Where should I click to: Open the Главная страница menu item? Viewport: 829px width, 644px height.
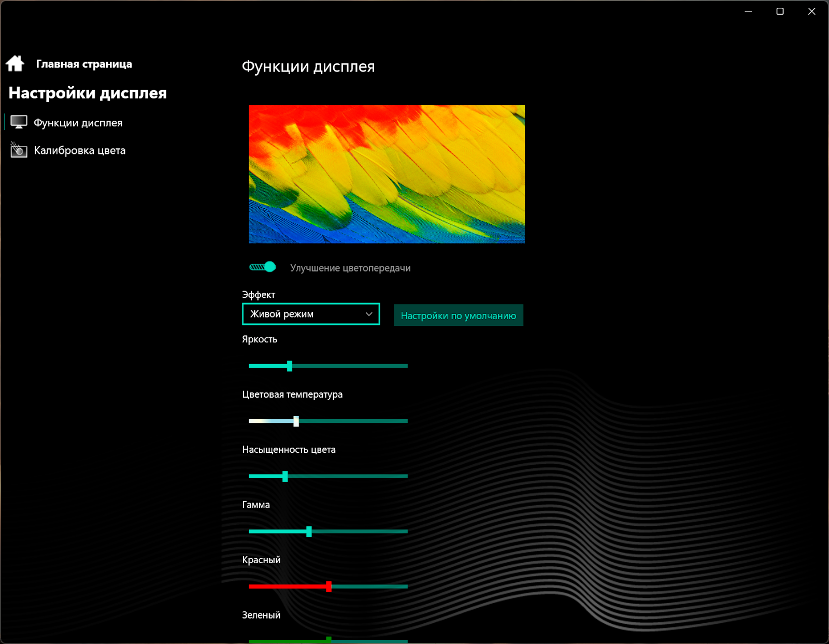point(84,64)
